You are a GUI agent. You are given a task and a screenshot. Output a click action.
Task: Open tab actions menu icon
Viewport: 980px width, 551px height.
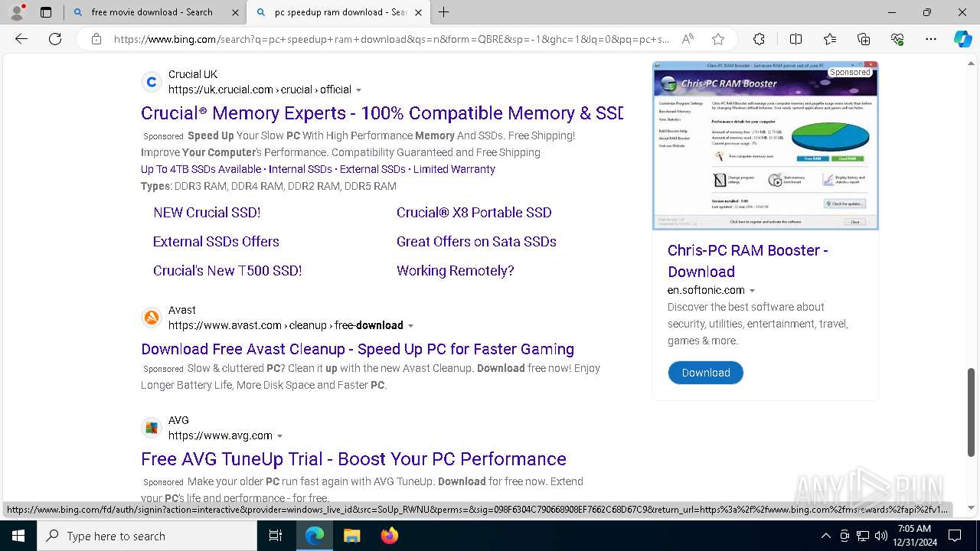click(46, 12)
